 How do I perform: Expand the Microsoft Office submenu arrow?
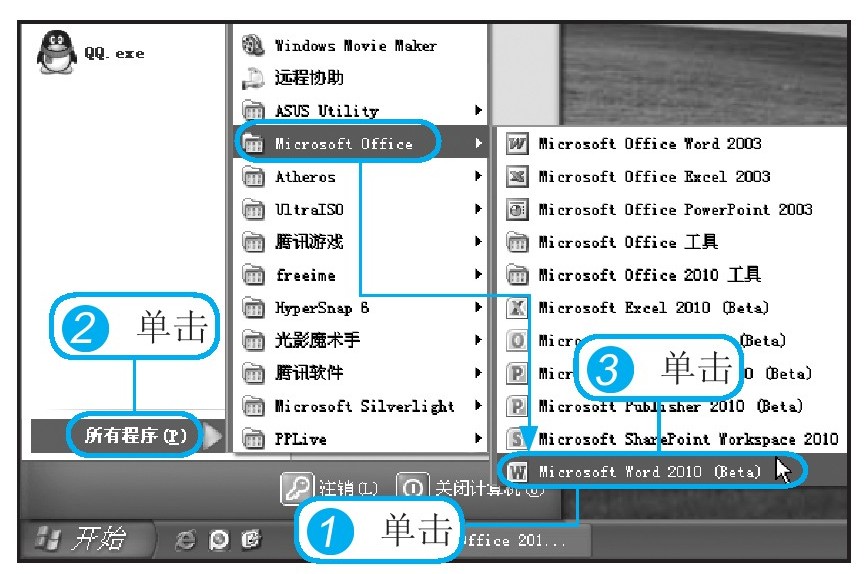(x=478, y=143)
